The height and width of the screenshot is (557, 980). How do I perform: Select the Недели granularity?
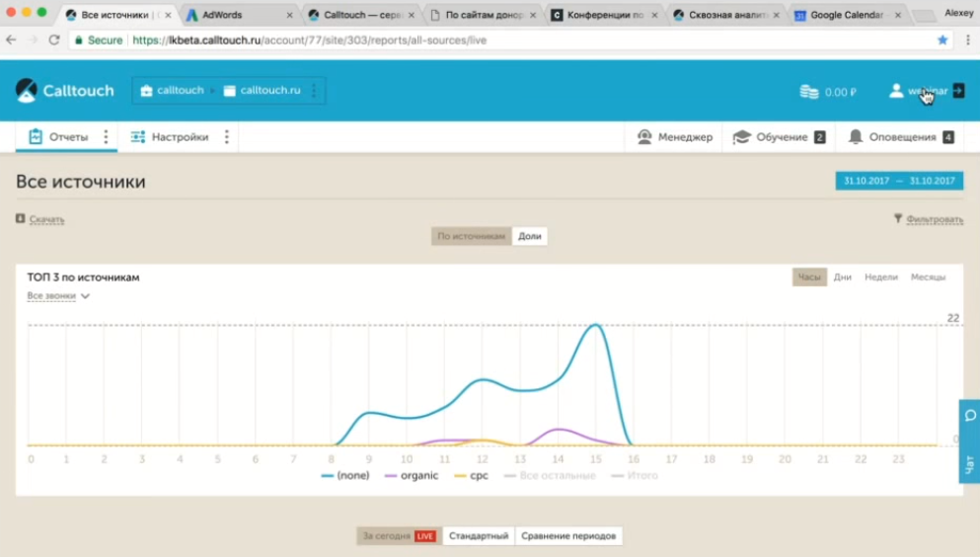881,277
